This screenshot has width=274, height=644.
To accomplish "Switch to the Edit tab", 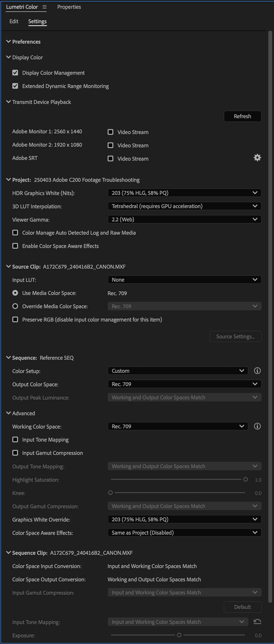I will [14, 21].
